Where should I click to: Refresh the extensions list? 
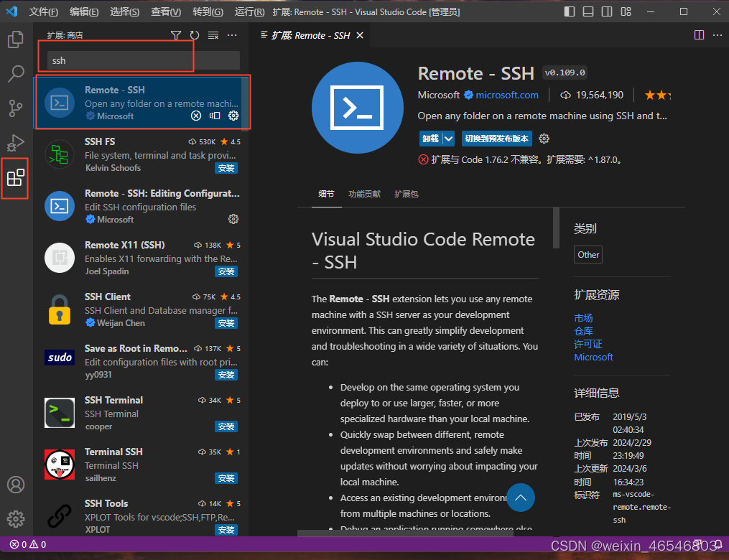(x=195, y=35)
